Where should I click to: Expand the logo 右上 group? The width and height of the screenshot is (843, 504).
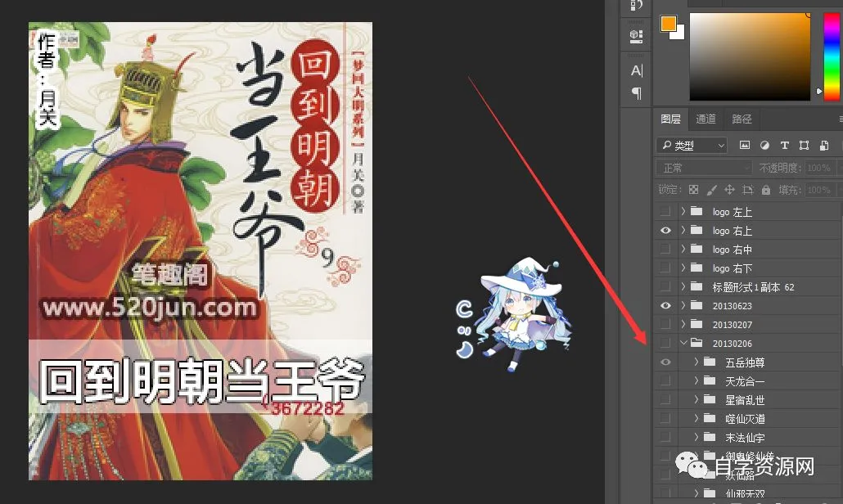683,230
